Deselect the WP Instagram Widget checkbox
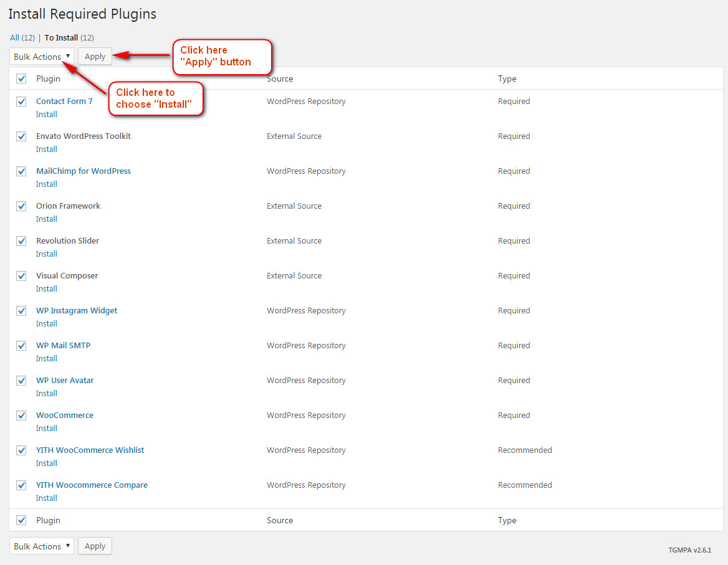728x565 pixels. (x=21, y=311)
